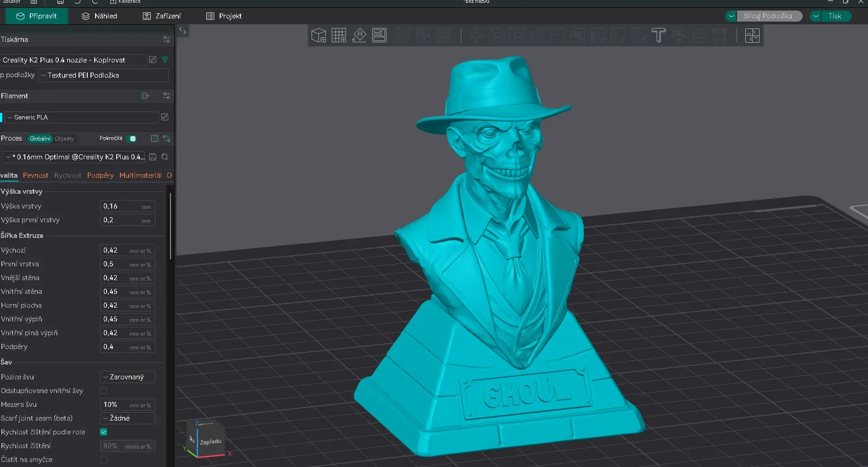Screen dimensions: 868x467
Task: Collapse the left sidebar with arrows icon
Action: tap(183, 31)
